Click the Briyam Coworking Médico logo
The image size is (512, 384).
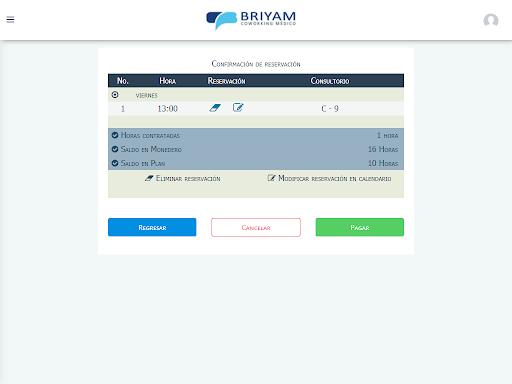point(251,20)
